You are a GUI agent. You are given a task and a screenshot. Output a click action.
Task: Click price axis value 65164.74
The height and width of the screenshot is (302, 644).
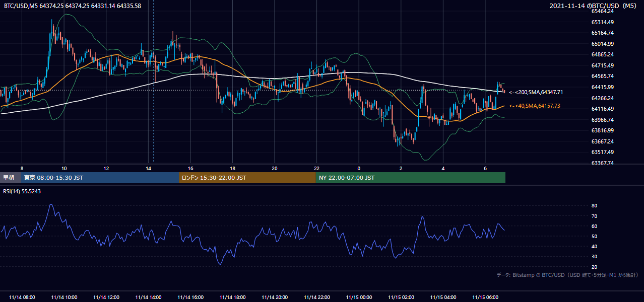point(602,33)
